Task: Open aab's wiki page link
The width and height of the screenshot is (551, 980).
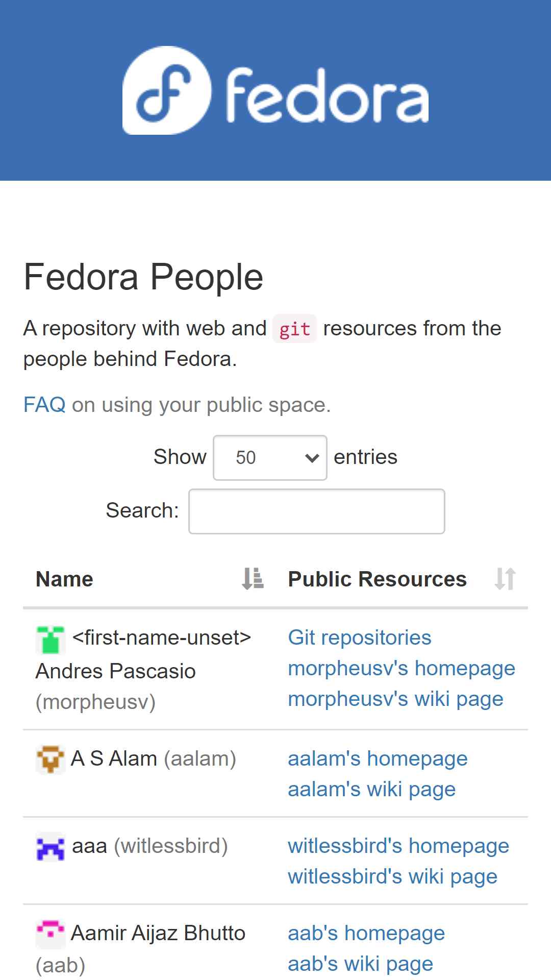Action: point(360,964)
